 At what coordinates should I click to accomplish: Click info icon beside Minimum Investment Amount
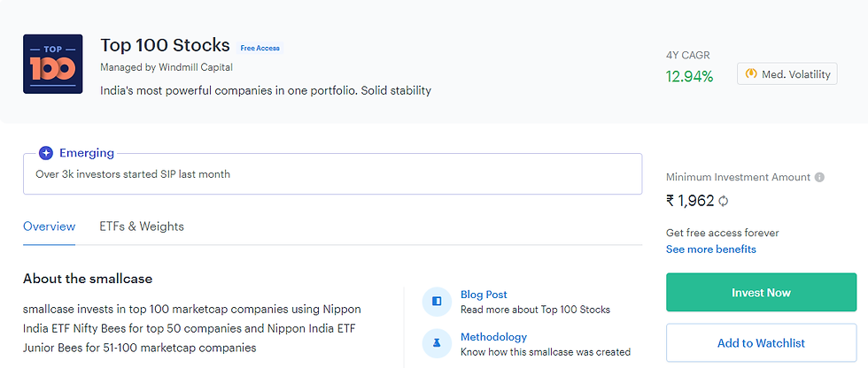819,177
